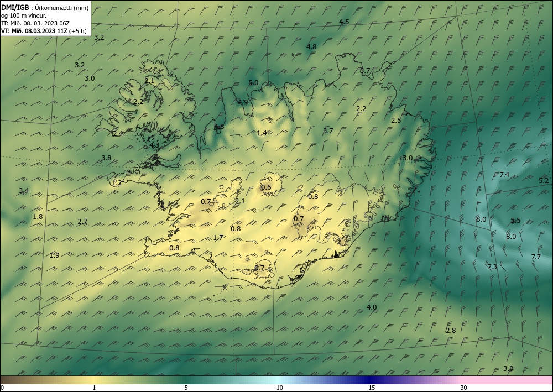Select the 4.3 value on the map

tap(154, 145)
